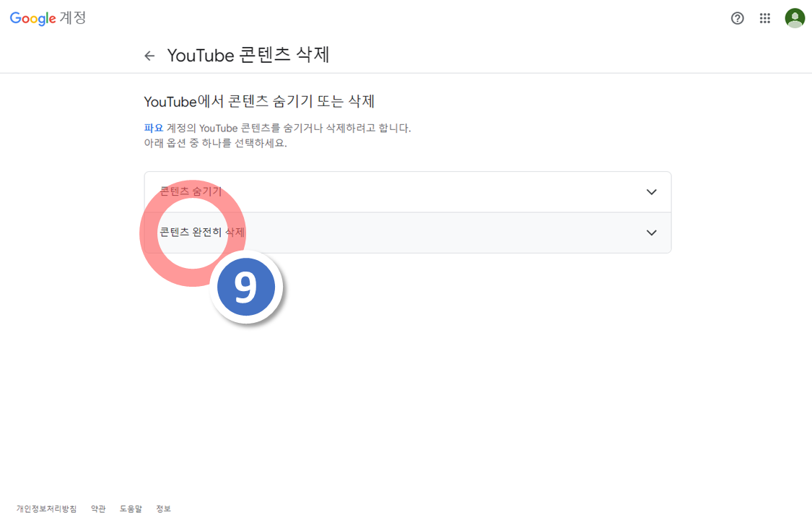Go back using the arrow icon

149,56
